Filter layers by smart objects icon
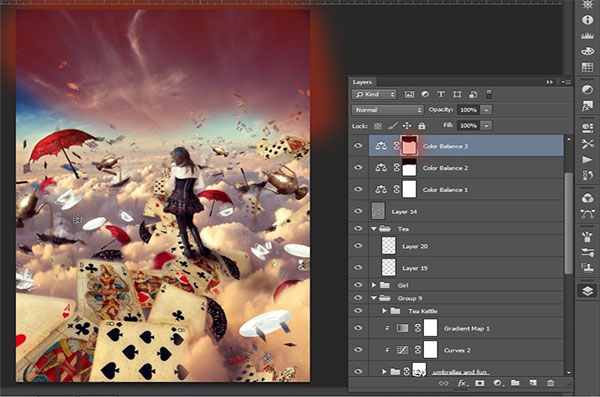 [x=473, y=94]
